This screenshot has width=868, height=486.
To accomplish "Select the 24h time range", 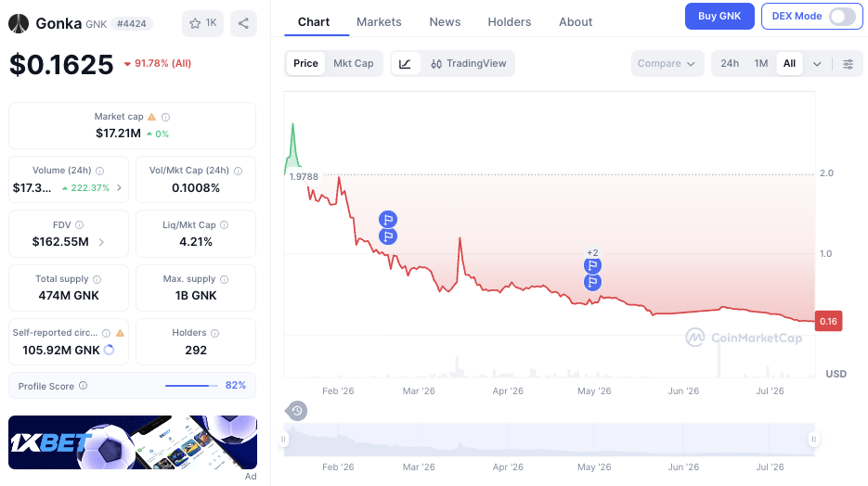I will 729,64.
